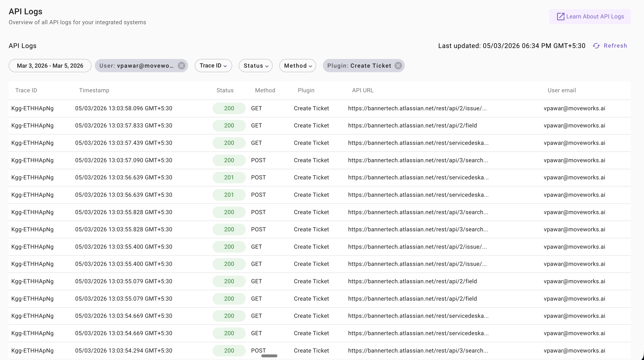This screenshot has width=644, height=360.
Task: Click the User email column header
Action: 562,90
